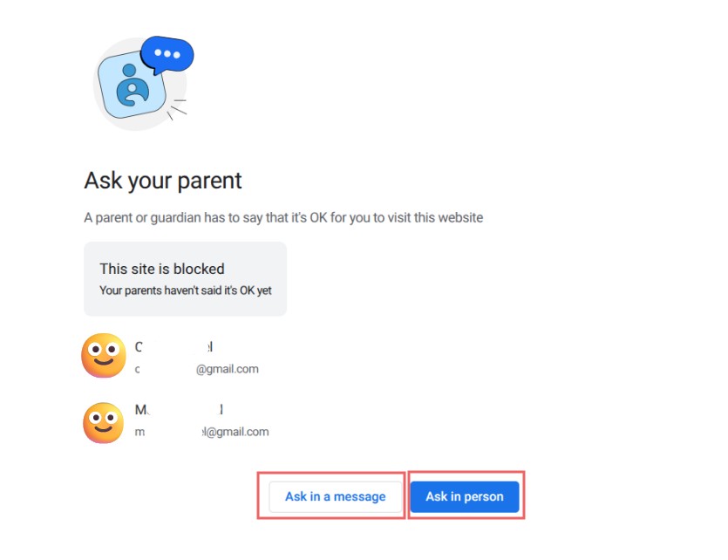The width and height of the screenshot is (728, 560).
Task: Click the grey circle behind the illustration
Action: point(140,85)
